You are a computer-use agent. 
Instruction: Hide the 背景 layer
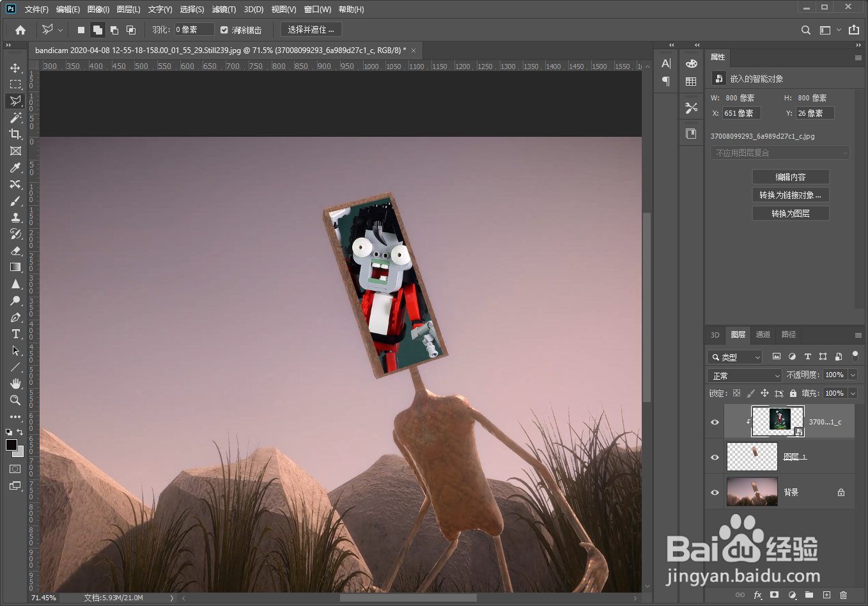point(715,492)
